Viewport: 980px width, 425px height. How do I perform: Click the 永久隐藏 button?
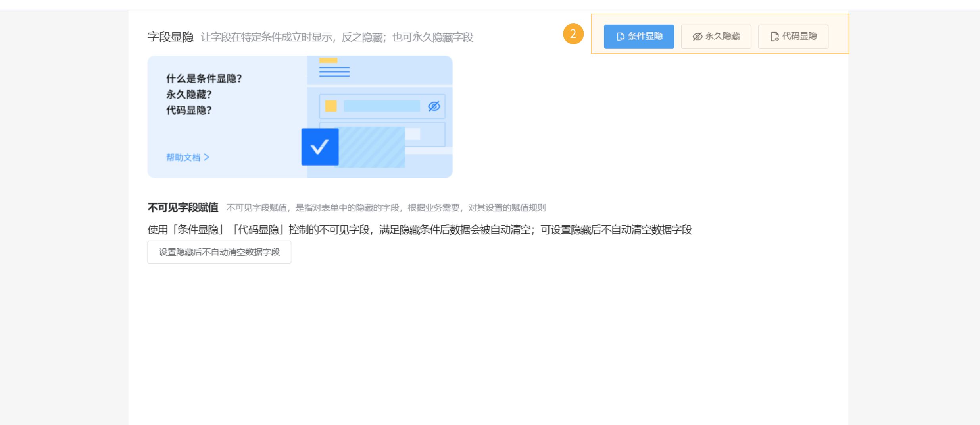pos(716,37)
